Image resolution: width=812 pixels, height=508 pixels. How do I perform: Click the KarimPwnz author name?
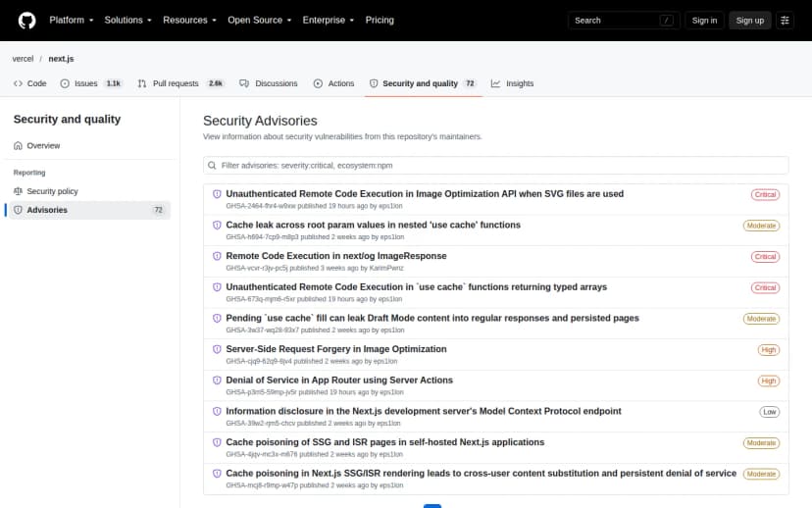click(386, 269)
